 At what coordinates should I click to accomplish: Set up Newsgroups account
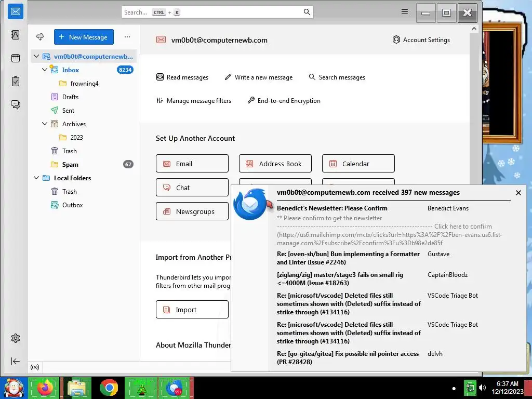point(192,211)
